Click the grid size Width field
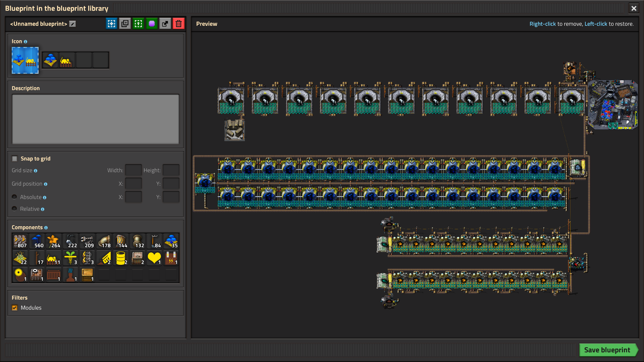Screen dimensions: 644x362 [133, 170]
